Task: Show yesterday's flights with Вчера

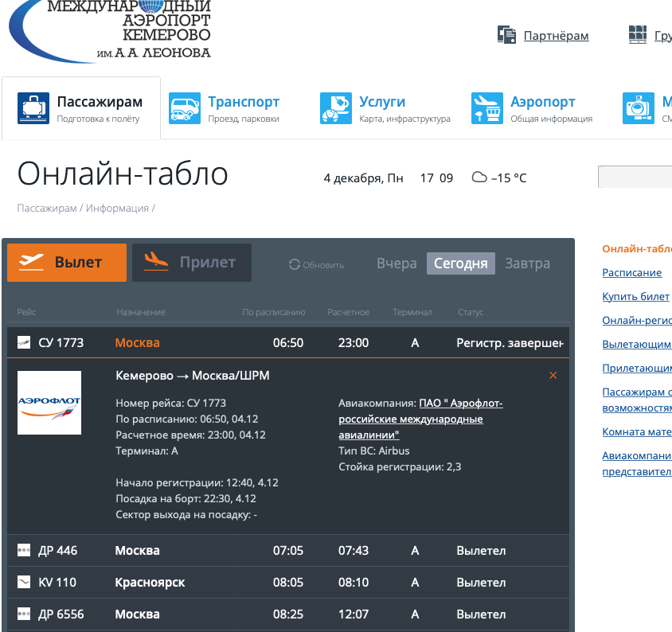Action: (397, 263)
